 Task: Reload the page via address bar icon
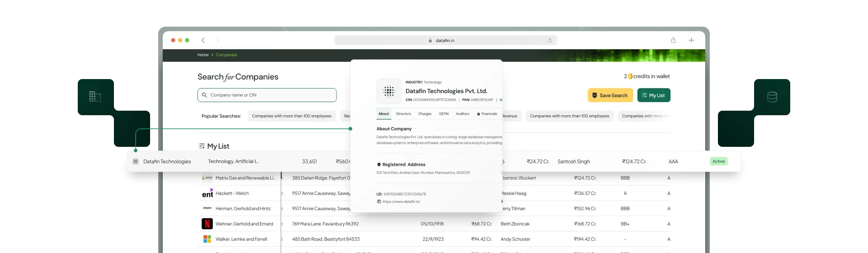[550, 40]
